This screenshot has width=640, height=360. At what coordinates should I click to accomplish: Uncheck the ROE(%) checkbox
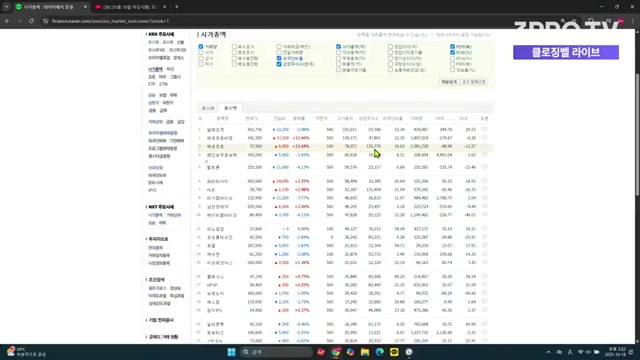click(452, 52)
